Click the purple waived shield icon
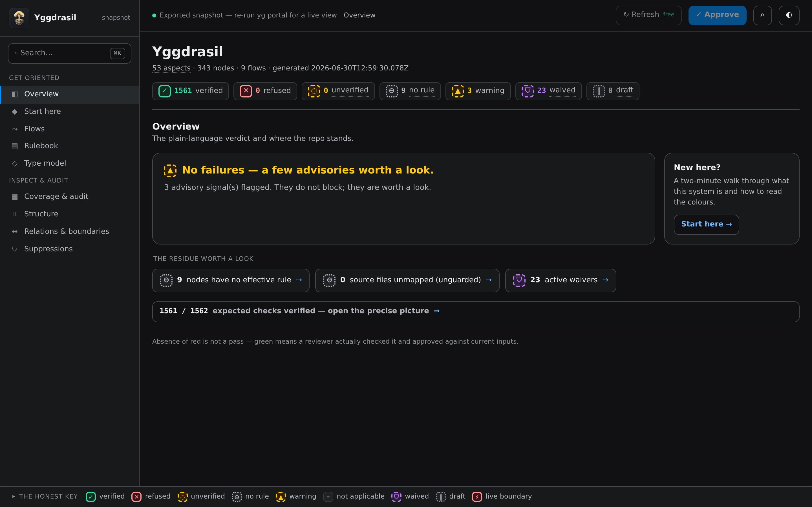The height and width of the screenshot is (507, 812). pyautogui.click(x=528, y=91)
